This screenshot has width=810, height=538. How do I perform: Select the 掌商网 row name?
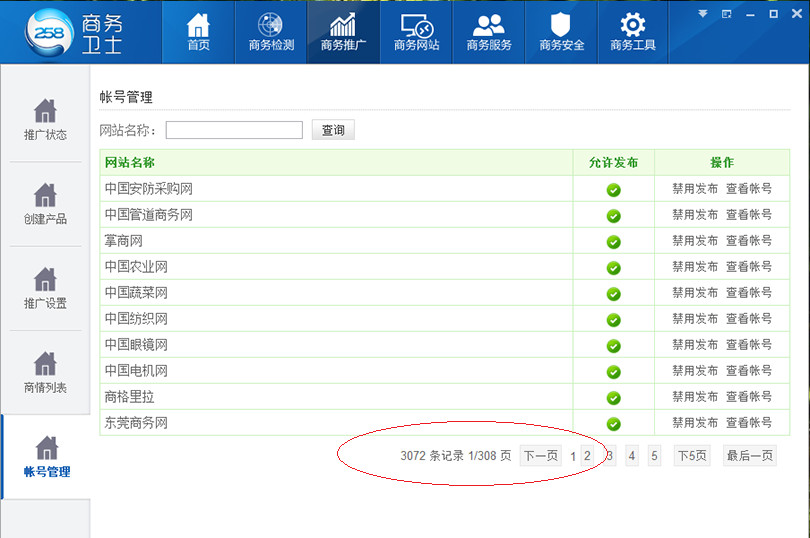[123, 240]
